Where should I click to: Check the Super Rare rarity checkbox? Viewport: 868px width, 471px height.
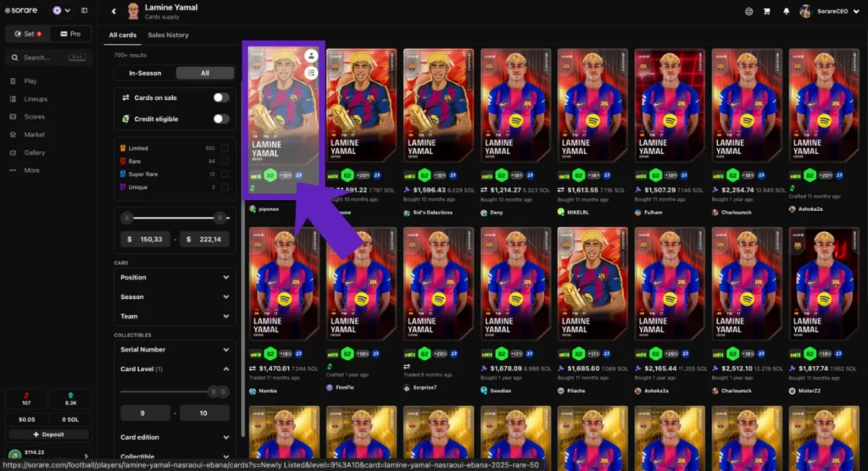pos(225,174)
